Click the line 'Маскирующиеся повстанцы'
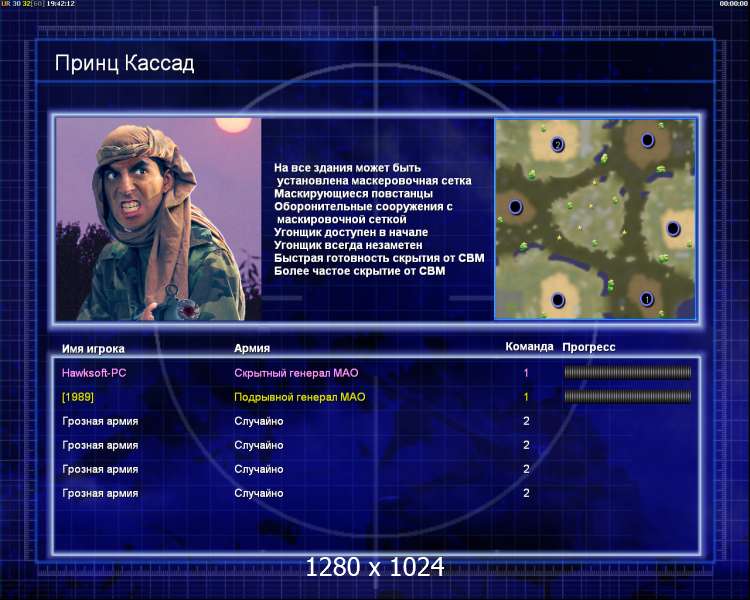 coord(353,194)
